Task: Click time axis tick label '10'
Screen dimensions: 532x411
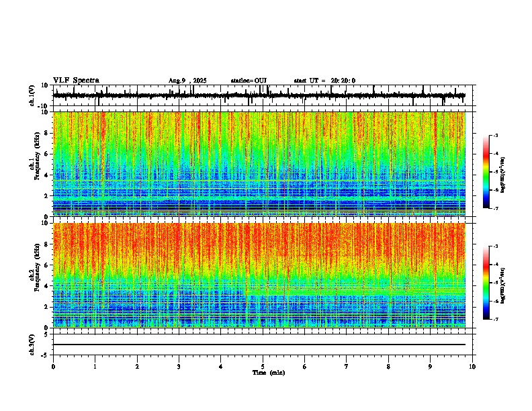Action: point(472,367)
